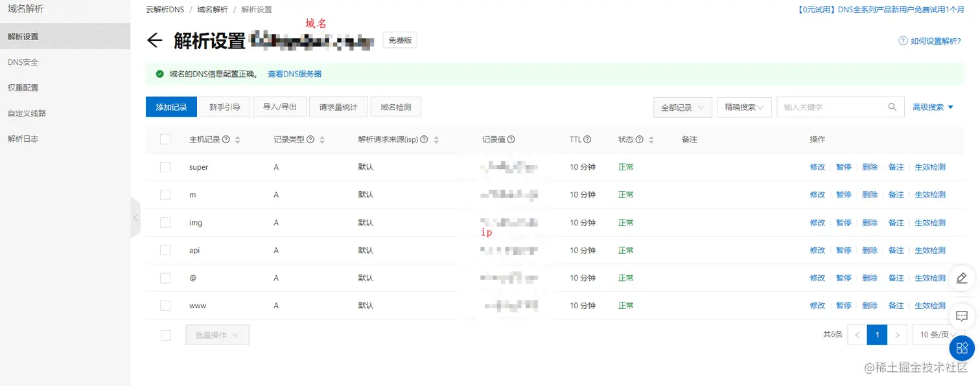Navigate to 云解析DNS breadcrumb
The height and width of the screenshot is (386, 980).
coord(165,10)
